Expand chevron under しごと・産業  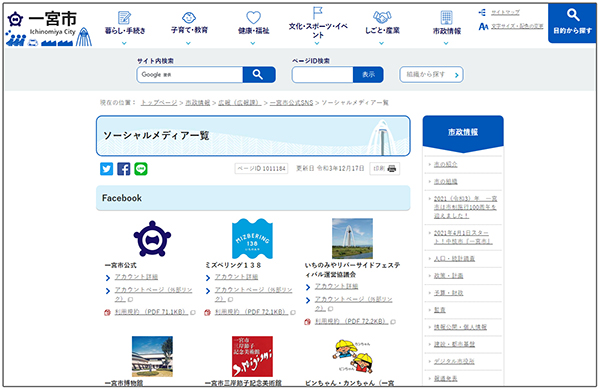tap(382, 43)
